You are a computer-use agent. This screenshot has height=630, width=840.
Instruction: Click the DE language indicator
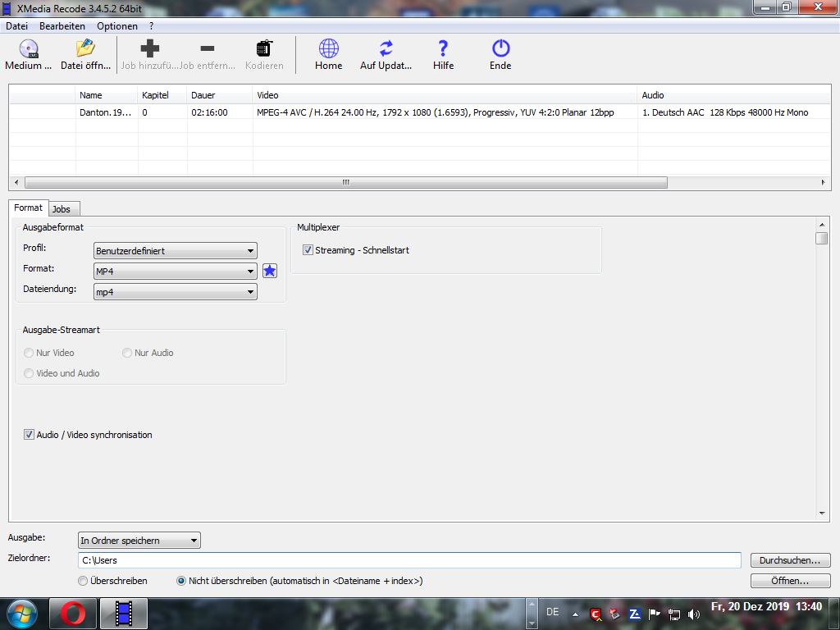tap(552, 612)
